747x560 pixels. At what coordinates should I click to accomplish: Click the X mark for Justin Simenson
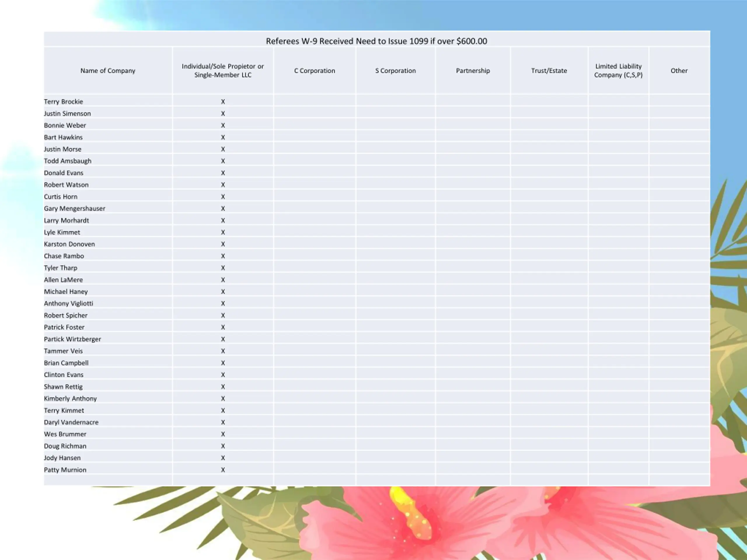(223, 114)
